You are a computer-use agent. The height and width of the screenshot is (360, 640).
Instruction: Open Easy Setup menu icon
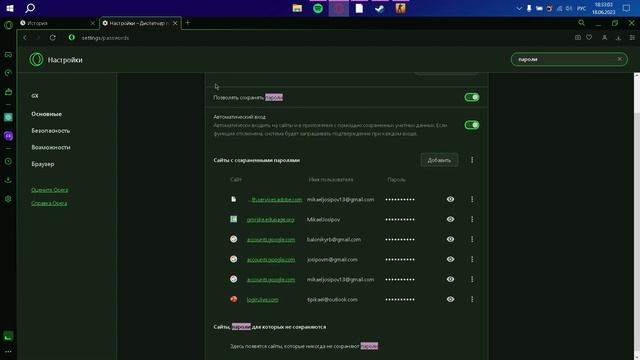632,38
